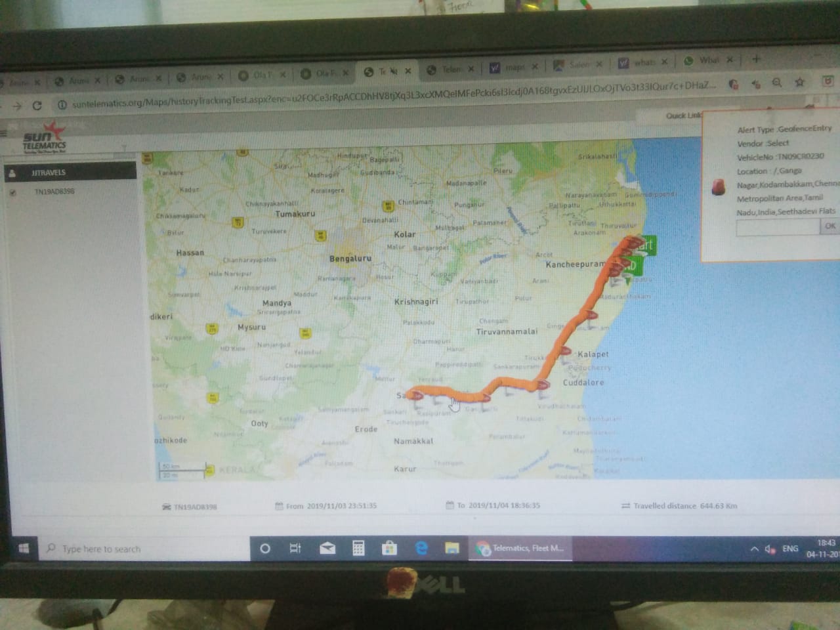Click the hamburger menu icon top left
Screen dimensions: 840x630
pyautogui.click(x=4, y=133)
